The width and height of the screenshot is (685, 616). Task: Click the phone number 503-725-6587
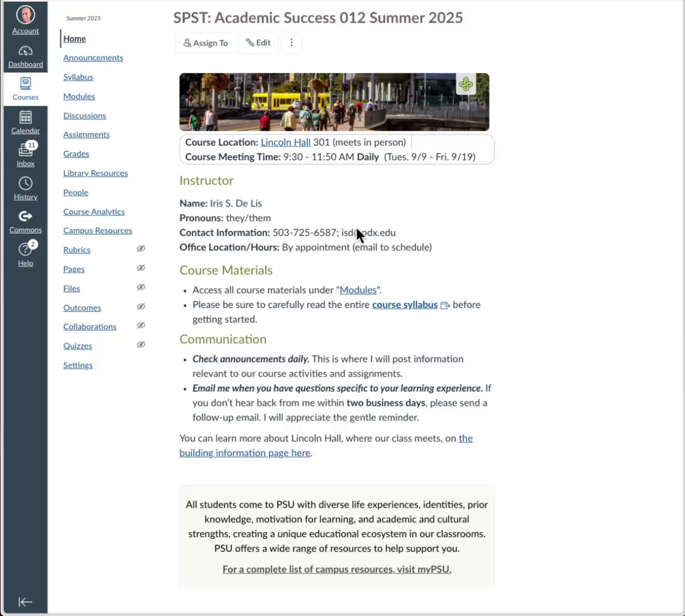304,233
